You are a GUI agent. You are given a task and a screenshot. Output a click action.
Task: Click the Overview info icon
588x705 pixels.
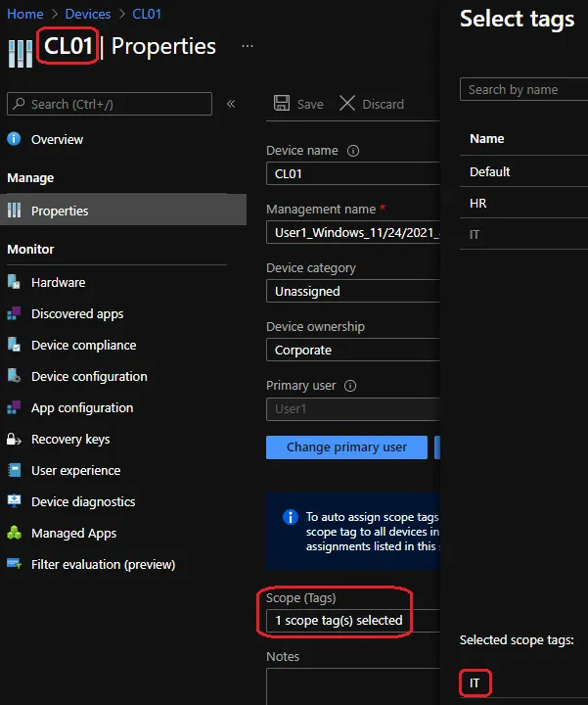coord(14,139)
